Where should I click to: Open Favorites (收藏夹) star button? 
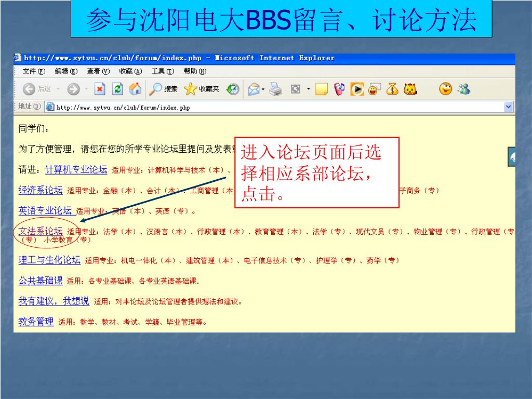pyautogui.click(x=202, y=89)
